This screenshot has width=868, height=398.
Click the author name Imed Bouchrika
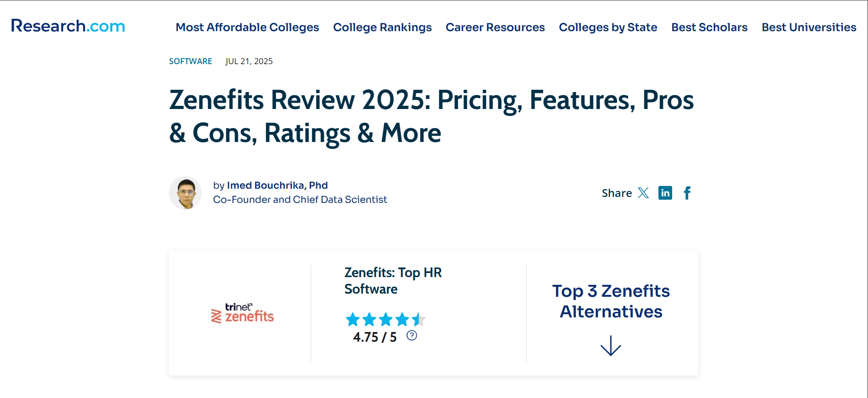pos(276,185)
